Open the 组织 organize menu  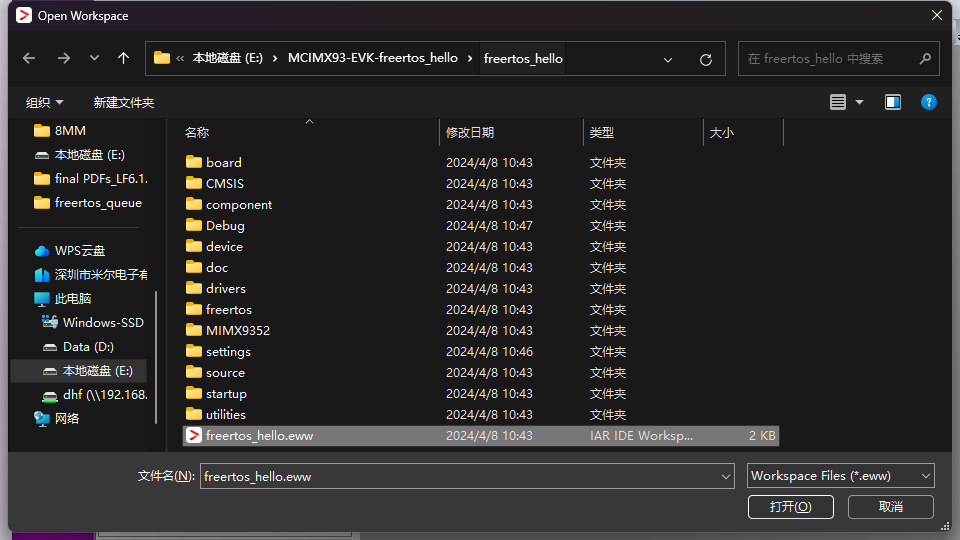pyautogui.click(x=44, y=103)
